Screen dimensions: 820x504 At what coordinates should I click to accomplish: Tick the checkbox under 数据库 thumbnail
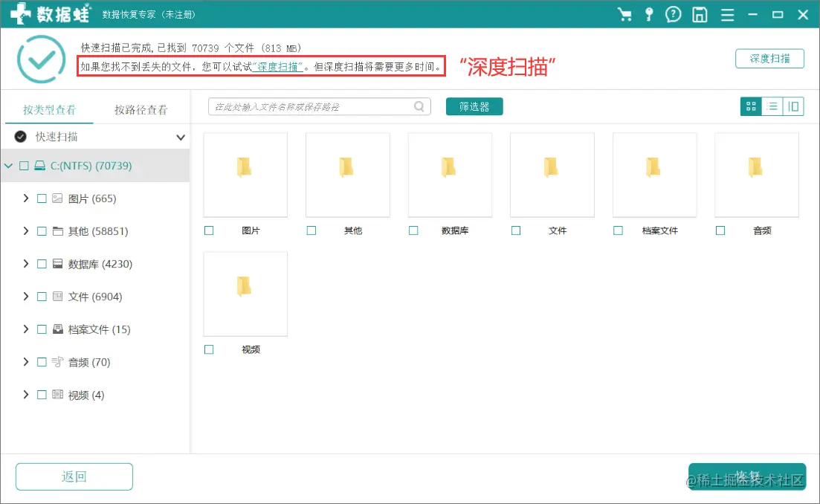coord(413,230)
